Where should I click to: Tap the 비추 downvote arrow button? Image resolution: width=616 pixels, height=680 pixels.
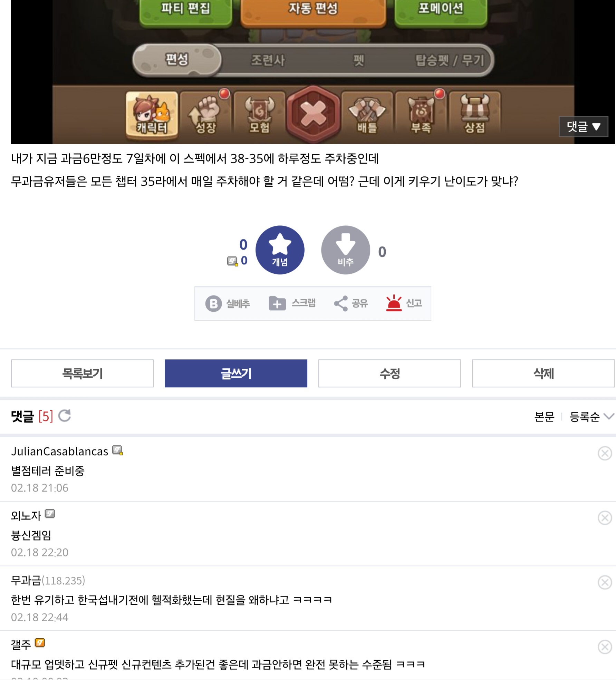click(x=345, y=250)
